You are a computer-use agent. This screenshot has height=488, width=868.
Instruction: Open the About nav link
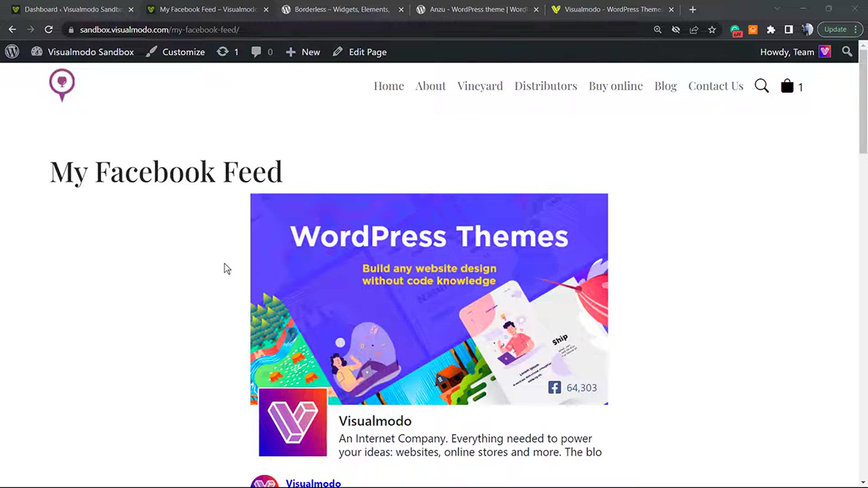pyautogui.click(x=430, y=86)
